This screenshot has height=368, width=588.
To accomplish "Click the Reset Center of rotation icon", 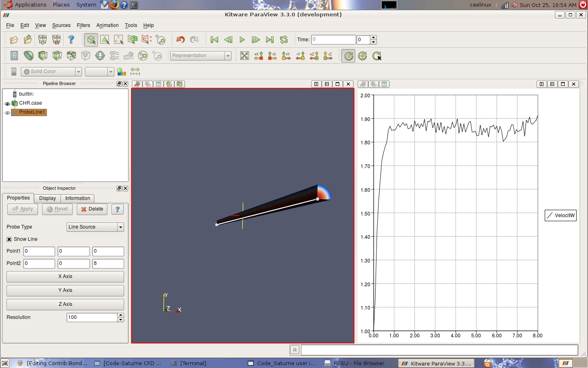I will tap(363, 56).
